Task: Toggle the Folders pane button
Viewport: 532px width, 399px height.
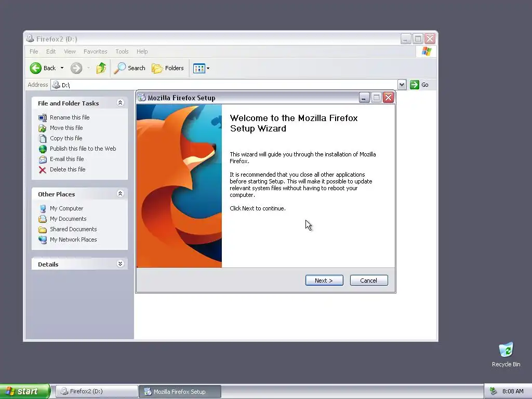Action: pyautogui.click(x=168, y=68)
